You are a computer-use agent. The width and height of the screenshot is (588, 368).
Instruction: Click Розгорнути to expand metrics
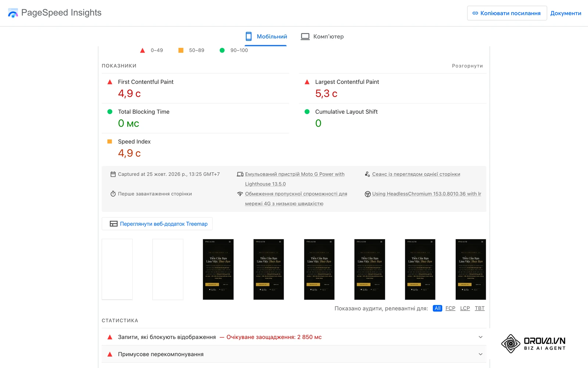pos(467,66)
